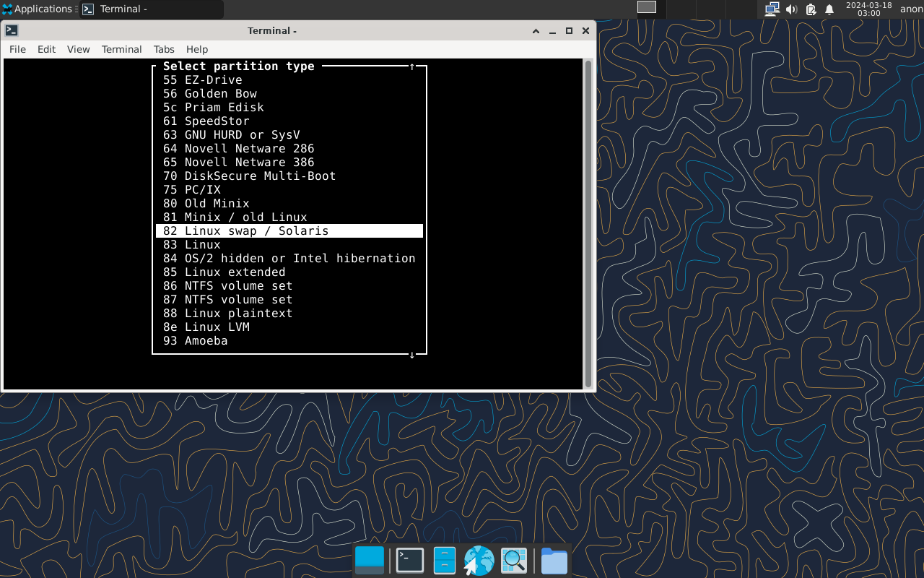Viewport: 924px width, 578px height.
Task: Click the battery power tray icon
Action: coord(811,9)
